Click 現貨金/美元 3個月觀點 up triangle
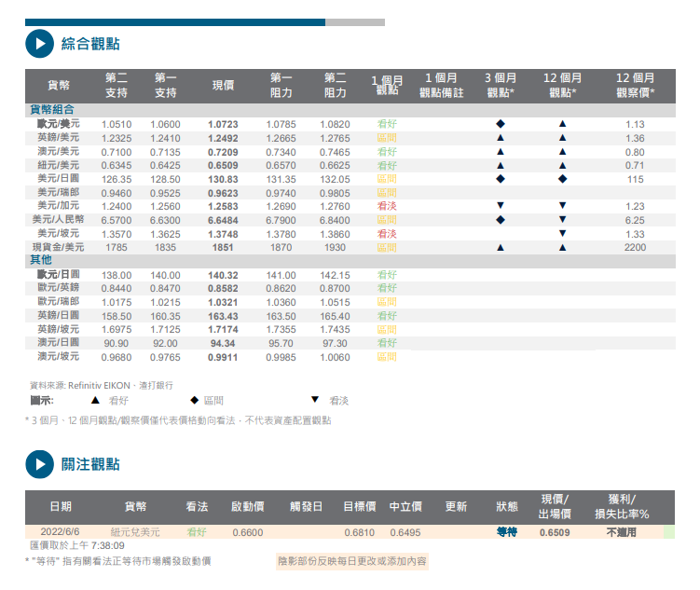Image resolution: width=700 pixels, height=590 pixels. pos(501,247)
